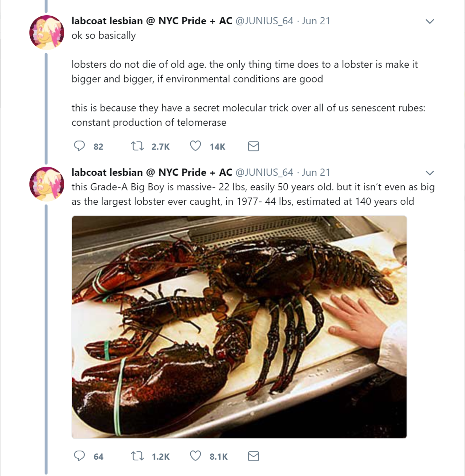Enlarge the giant lobster photo
The width and height of the screenshot is (465, 476).
point(239,327)
